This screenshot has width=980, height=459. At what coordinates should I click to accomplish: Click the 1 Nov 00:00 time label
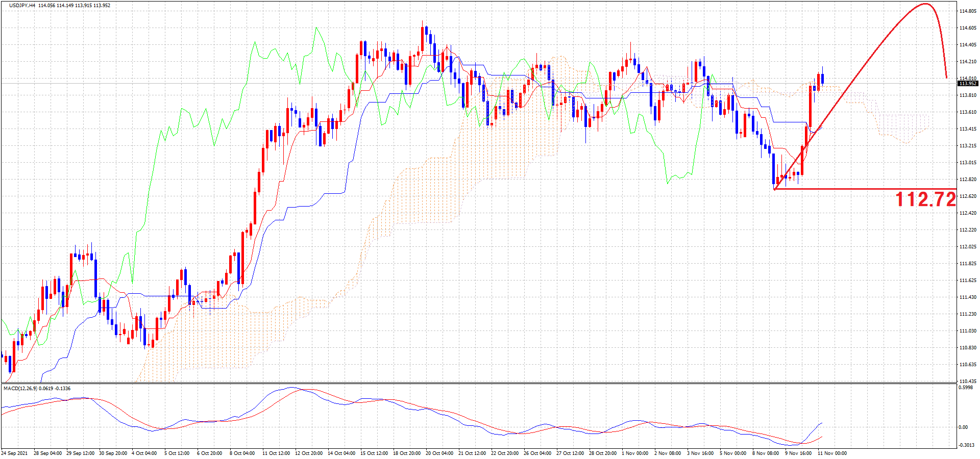[635, 453]
